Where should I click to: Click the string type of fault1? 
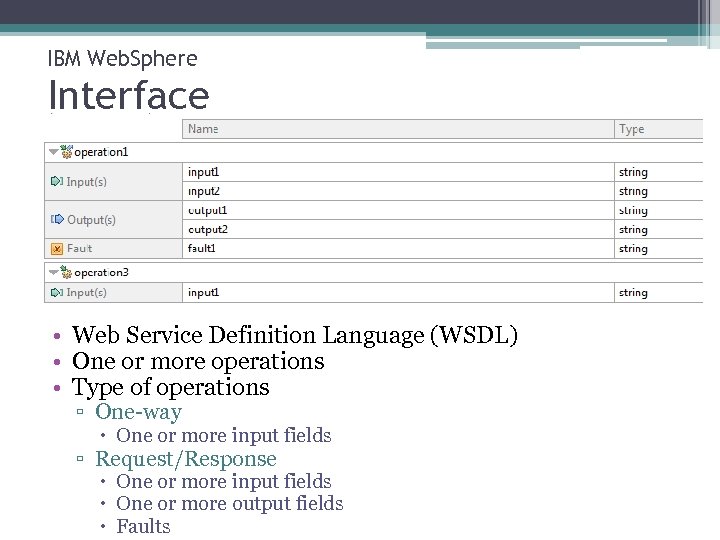633,249
